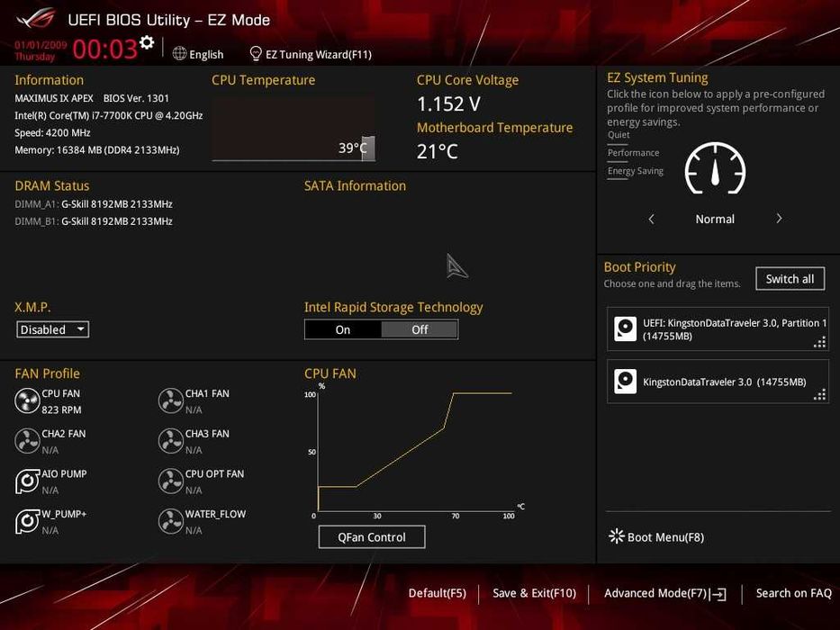Screen dimensions: 840x630
Task: Click the Normal tuning mode label
Action: coord(715,219)
